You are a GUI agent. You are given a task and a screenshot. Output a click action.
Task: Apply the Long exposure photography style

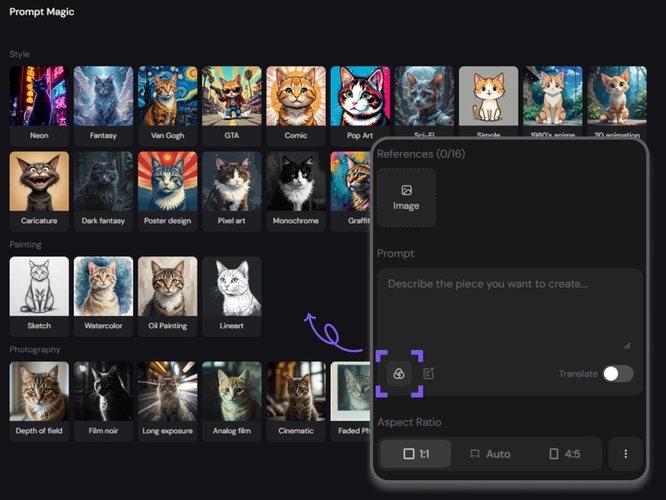167,401
